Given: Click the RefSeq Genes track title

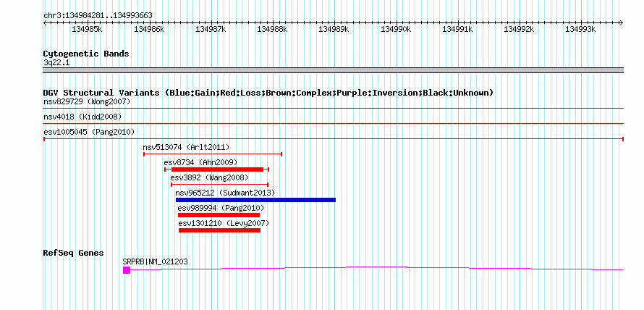Looking at the screenshot, I should (74, 253).
